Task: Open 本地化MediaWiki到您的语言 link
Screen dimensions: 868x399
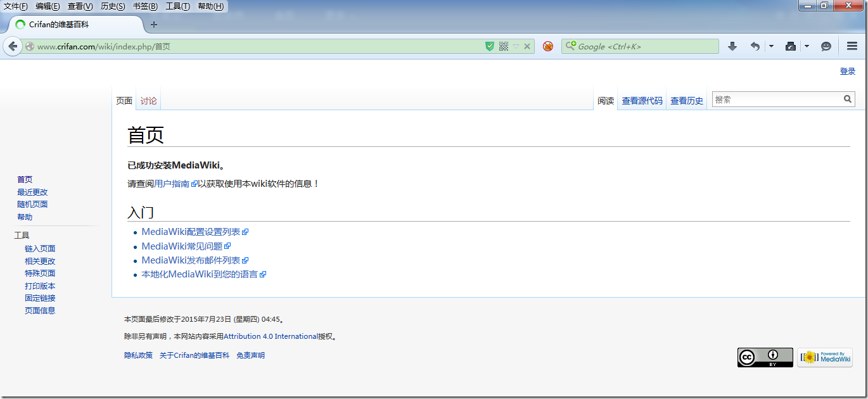Action: 204,274
